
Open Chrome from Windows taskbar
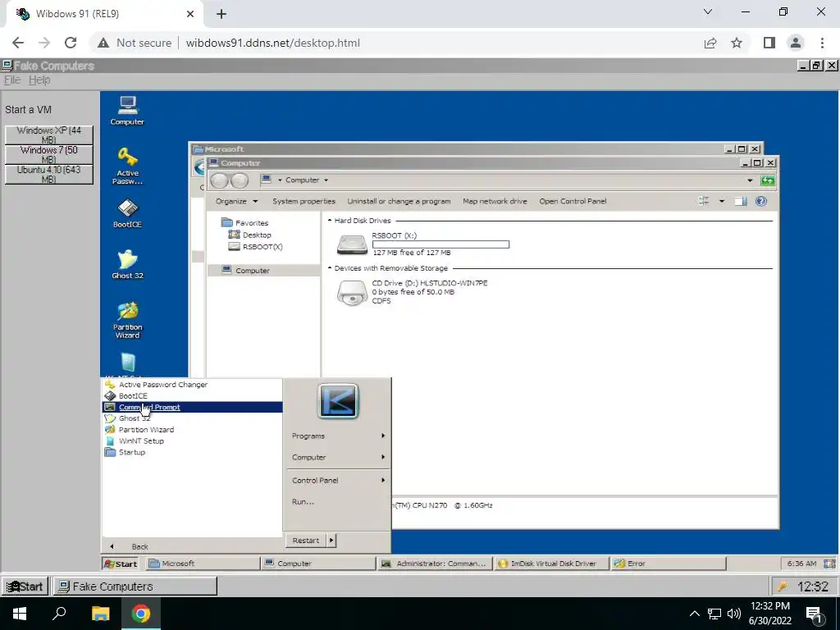141,614
